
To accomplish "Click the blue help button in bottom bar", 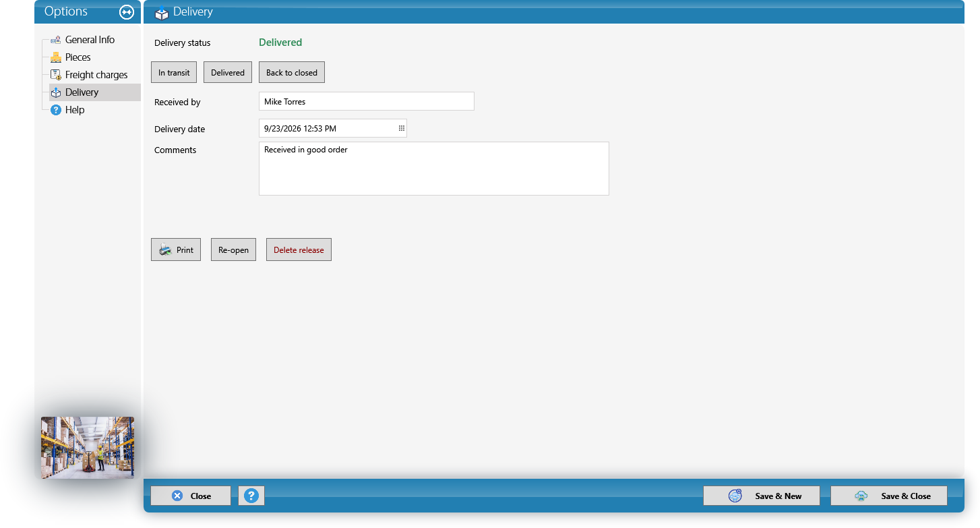I will click(251, 496).
